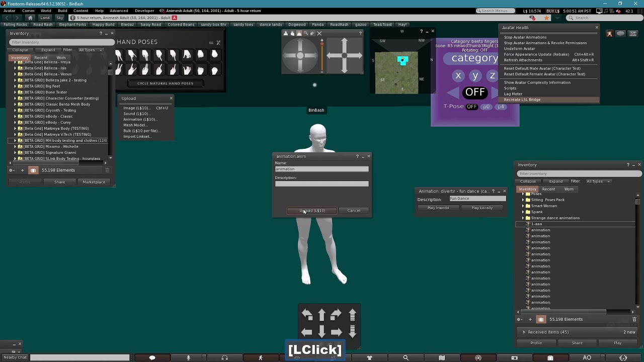The height and width of the screenshot is (362, 644).
Task: Open All Types dropdown in left Inventory
Action: [90, 50]
